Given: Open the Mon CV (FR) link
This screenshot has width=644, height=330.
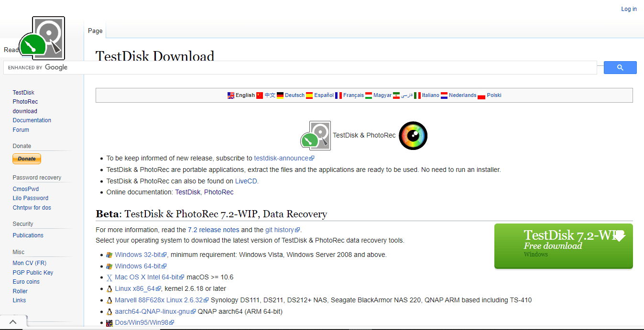Looking at the screenshot, I should (30, 263).
